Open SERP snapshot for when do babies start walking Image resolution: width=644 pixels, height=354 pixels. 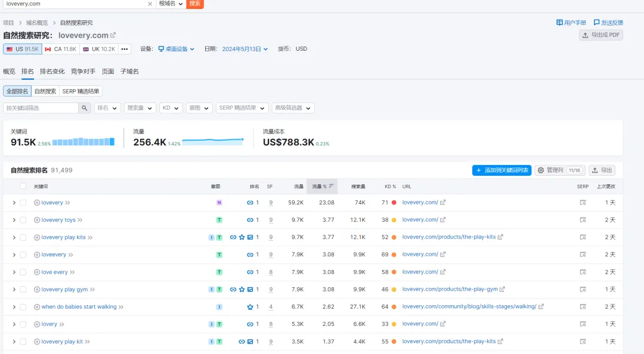coord(583,307)
